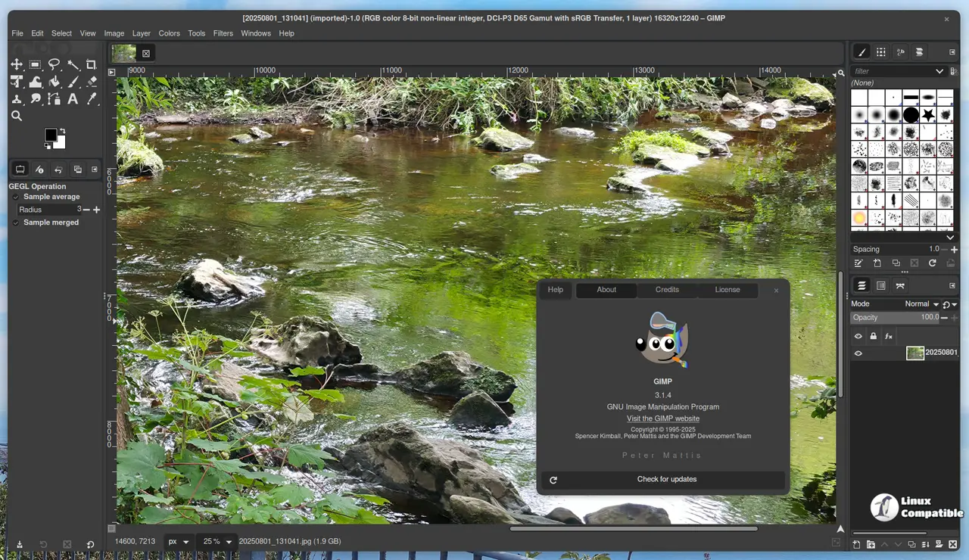Open the 25% zoom level dropdown

click(x=217, y=542)
